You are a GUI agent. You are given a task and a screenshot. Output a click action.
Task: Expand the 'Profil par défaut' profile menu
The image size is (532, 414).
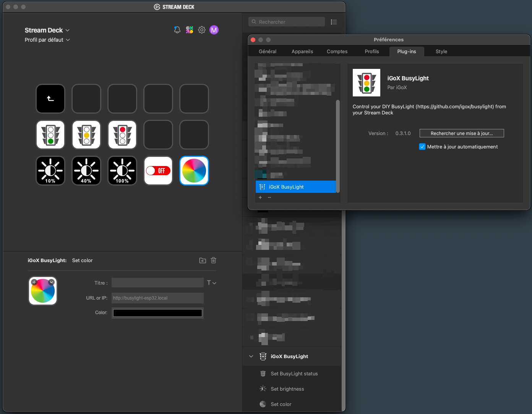pos(47,40)
